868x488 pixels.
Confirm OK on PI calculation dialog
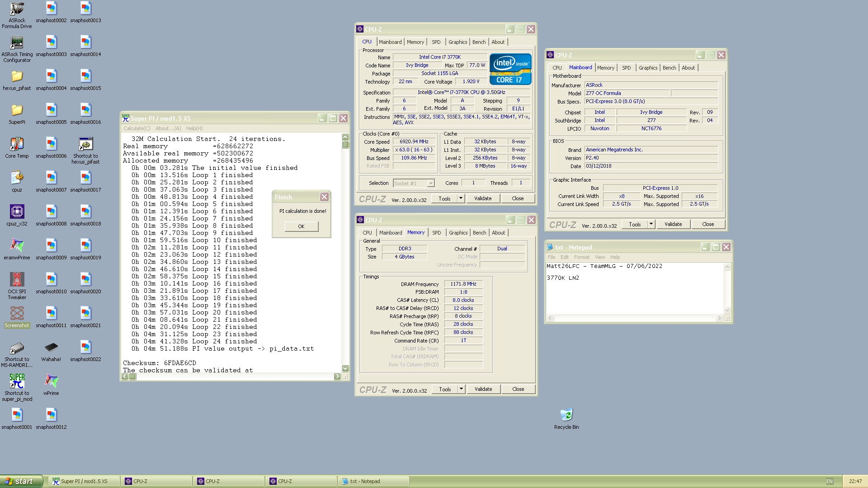point(301,226)
